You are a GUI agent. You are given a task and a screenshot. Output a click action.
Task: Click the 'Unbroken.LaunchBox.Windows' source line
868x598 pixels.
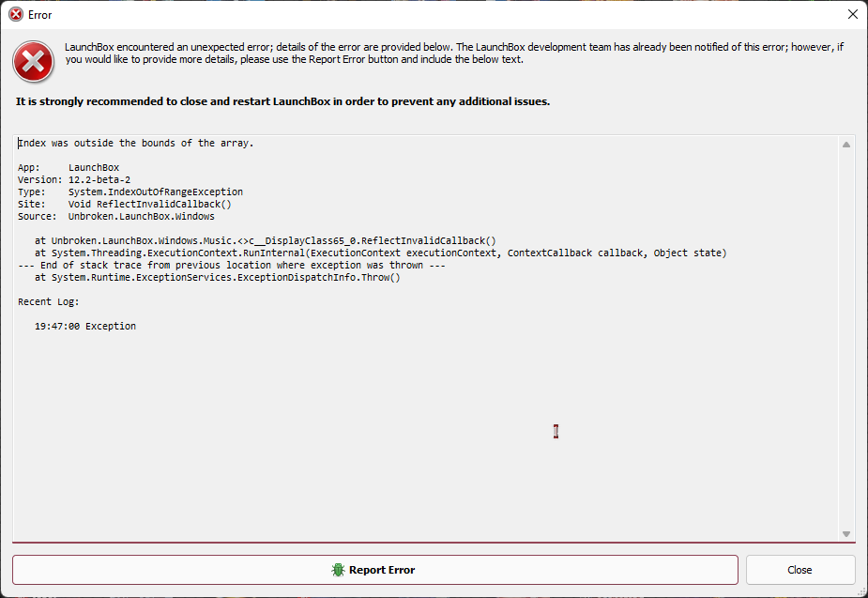[116, 216]
